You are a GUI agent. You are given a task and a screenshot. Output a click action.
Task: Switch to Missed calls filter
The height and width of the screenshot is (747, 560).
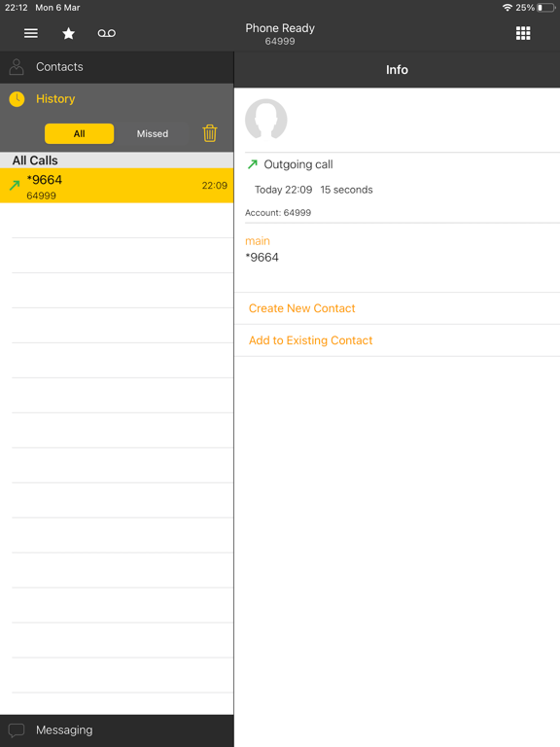(x=153, y=134)
